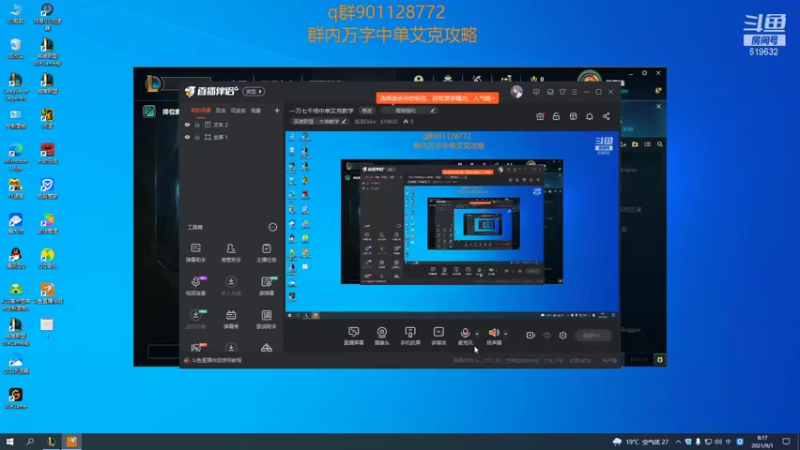The image size is (800, 450).
Task: Edit the category tag with pencil icon
Action: point(344,121)
